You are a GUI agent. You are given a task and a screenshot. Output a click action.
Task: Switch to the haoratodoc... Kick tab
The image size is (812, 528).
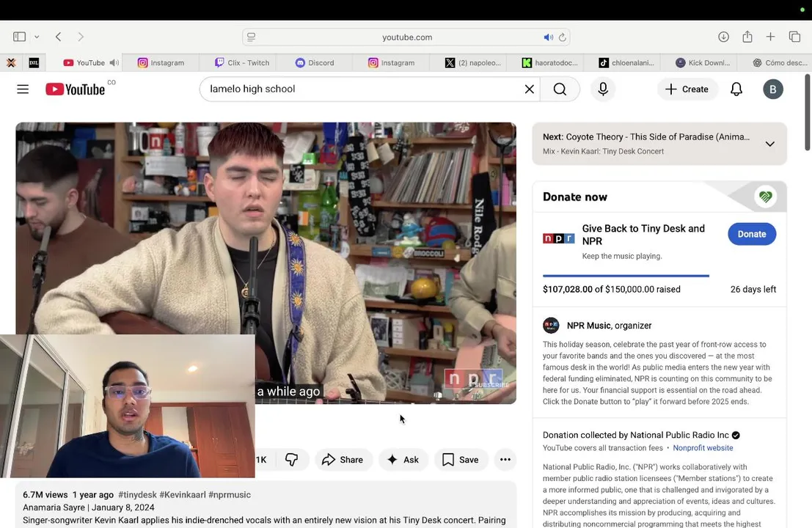549,62
